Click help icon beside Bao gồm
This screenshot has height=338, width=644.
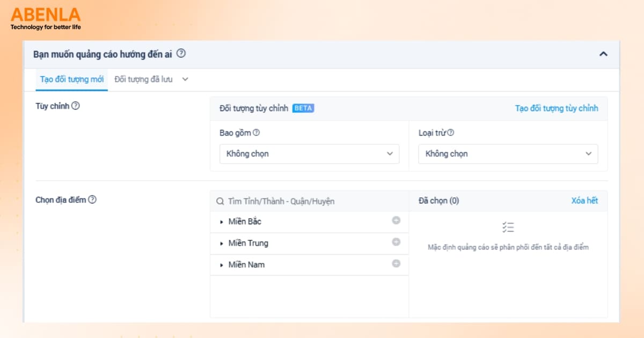coord(257,133)
